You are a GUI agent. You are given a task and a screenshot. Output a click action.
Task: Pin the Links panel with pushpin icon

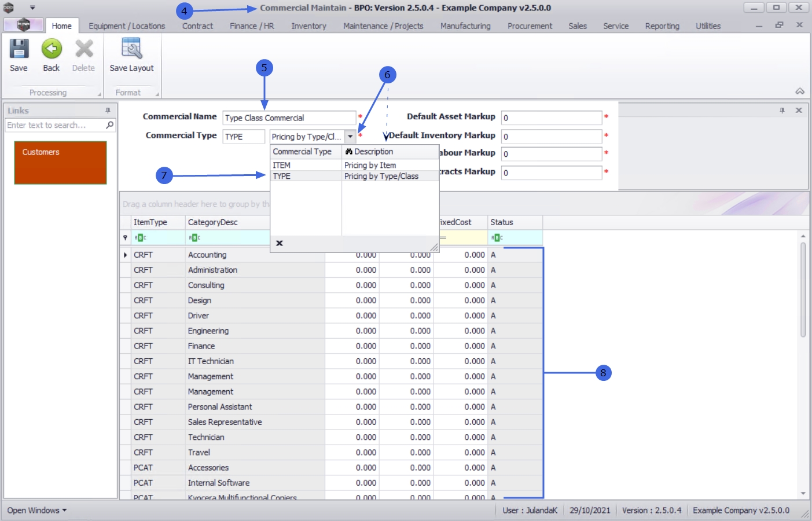(x=108, y=110)
